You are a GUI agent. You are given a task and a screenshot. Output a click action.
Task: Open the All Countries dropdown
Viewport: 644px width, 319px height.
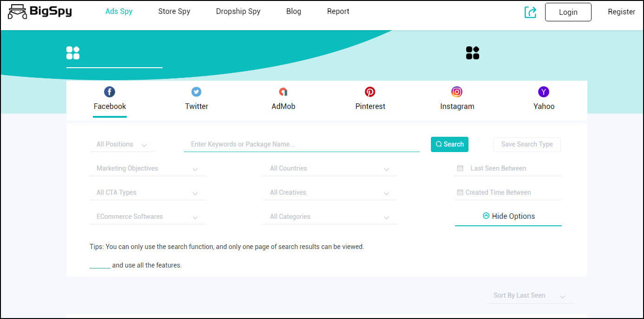point(330,169)
